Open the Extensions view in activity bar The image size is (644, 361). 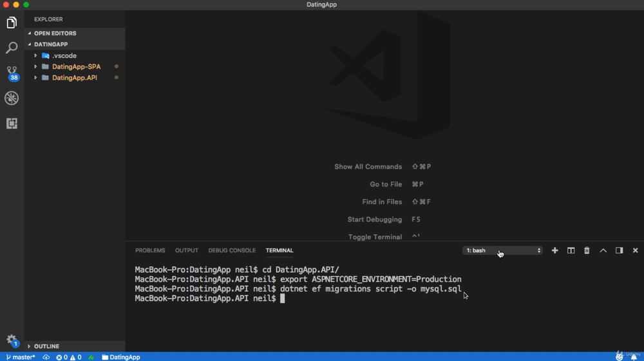coord(12,123)
